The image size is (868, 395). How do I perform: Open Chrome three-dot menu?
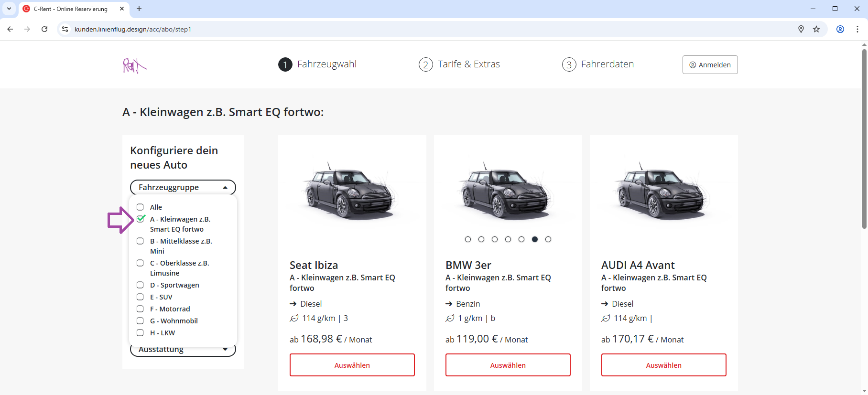tap(857, 29)
